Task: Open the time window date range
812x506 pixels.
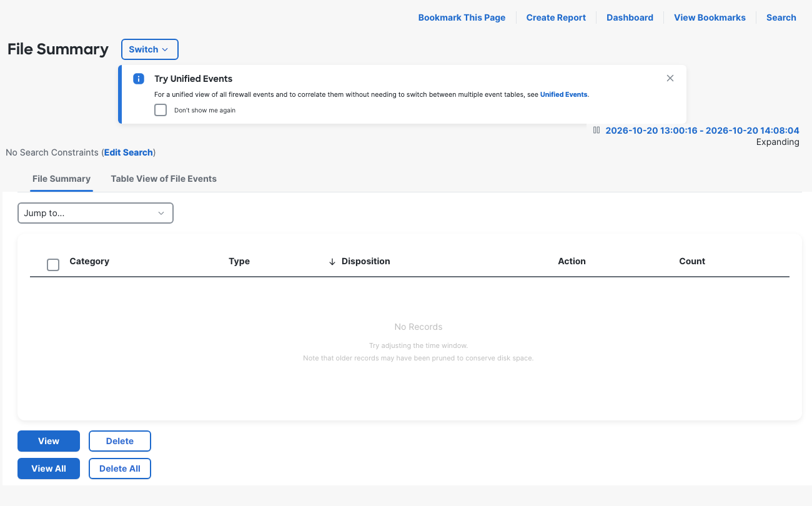Action: point(703,131)
